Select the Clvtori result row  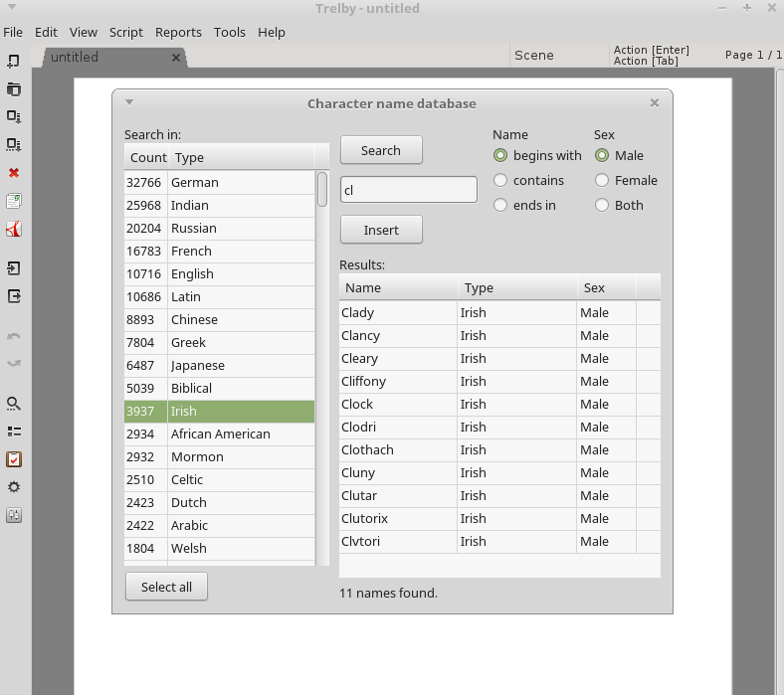(499, 541)
